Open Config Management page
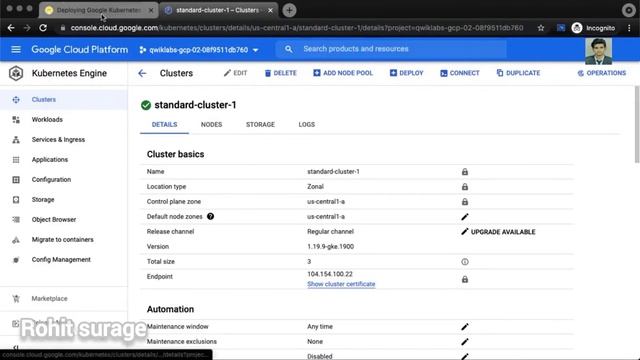The width and height of the screenshot is (640, 360). pos(61,260)
